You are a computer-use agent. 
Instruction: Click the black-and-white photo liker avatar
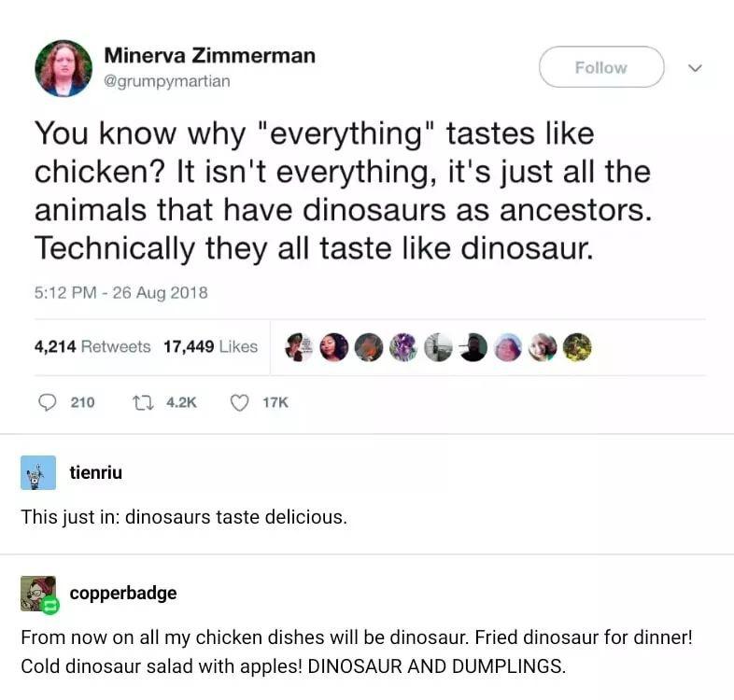click(x=438, y=347)
